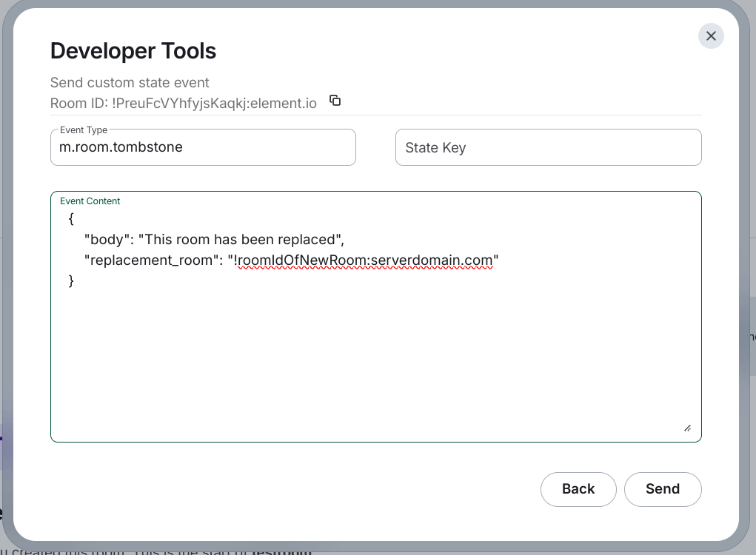This screenshot has width=756, height=555.
Task: Click into the State Key field
Action: [548, 147]
